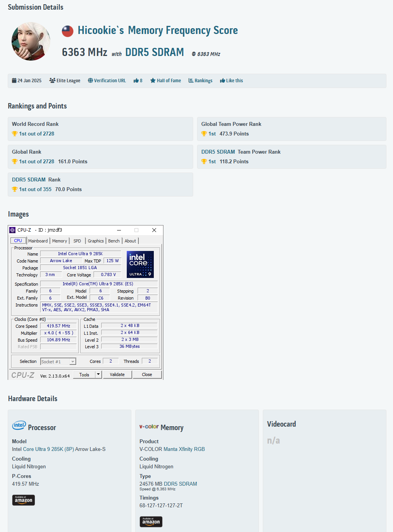Click the Like this button text

(235, 81)
